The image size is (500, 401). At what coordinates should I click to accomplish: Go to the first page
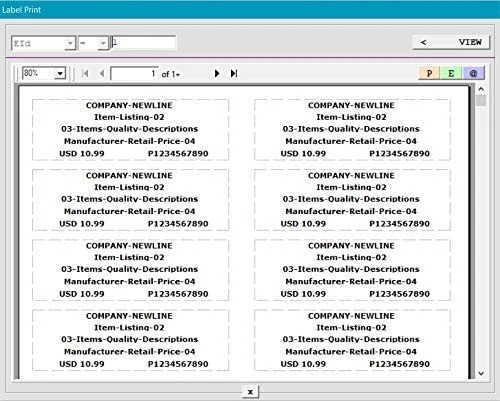[85, 73]
